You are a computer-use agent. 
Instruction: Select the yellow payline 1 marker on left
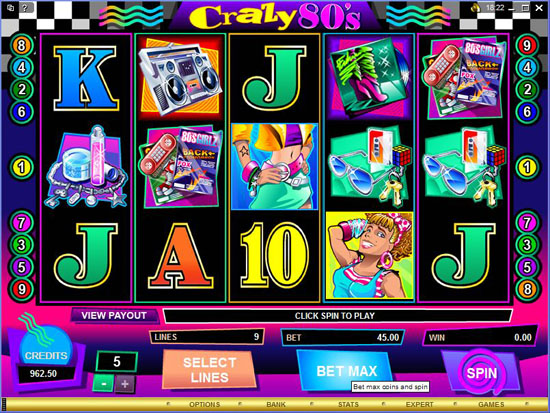22,167
